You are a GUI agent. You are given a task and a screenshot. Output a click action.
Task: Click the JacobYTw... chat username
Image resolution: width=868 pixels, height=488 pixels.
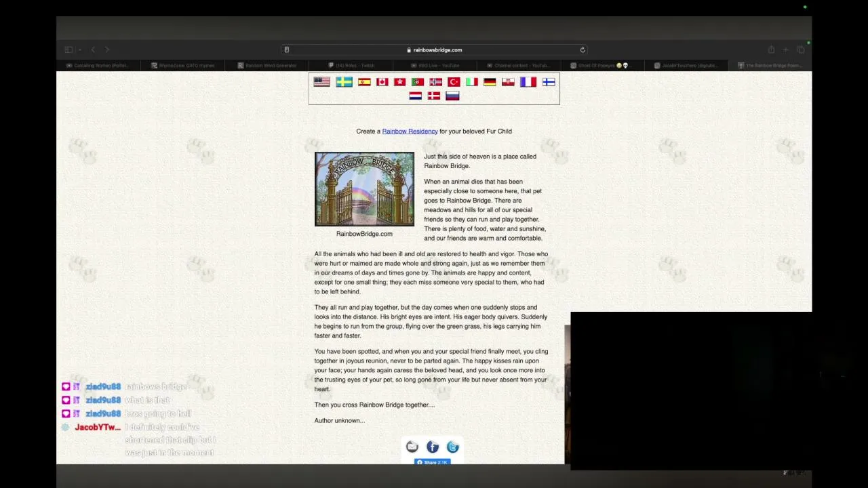(98, 428)
